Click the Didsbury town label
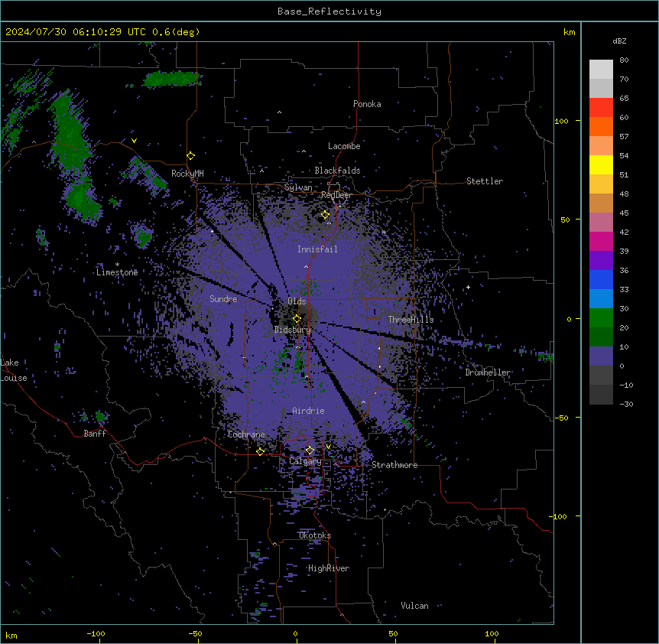The height and width of the screenshot is (644, 659). point(293,330)
